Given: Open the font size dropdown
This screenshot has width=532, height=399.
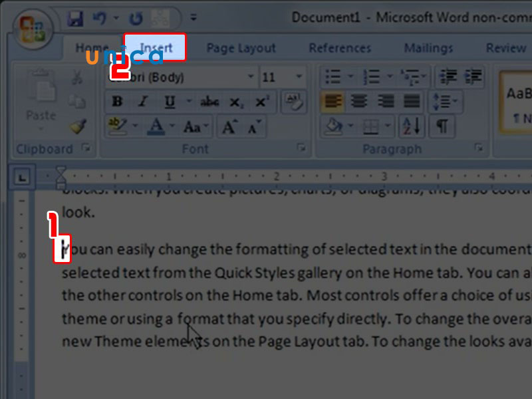Looking at the screenshot, I should [299, 76].
